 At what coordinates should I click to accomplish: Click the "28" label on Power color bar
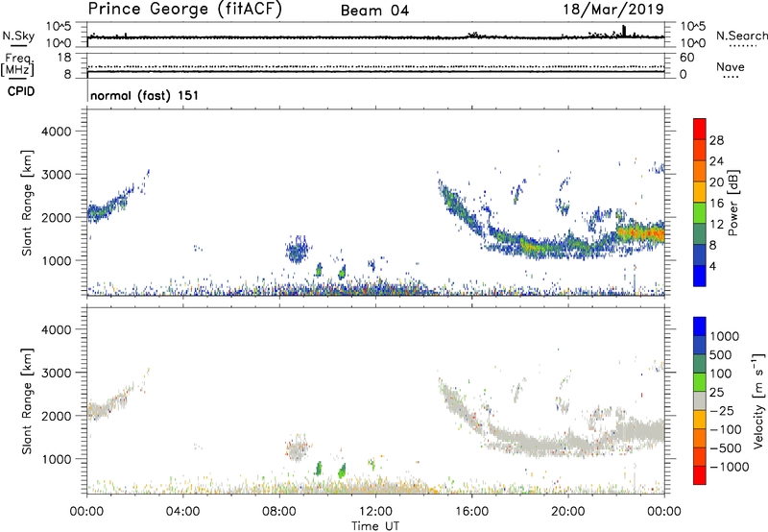click(716, 140)
